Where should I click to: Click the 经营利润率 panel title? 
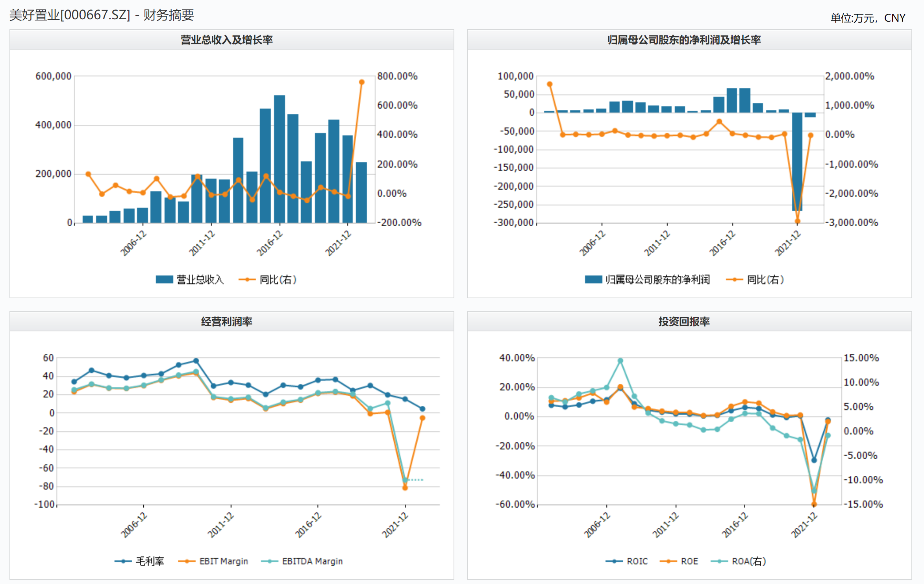tap(227, 322)
